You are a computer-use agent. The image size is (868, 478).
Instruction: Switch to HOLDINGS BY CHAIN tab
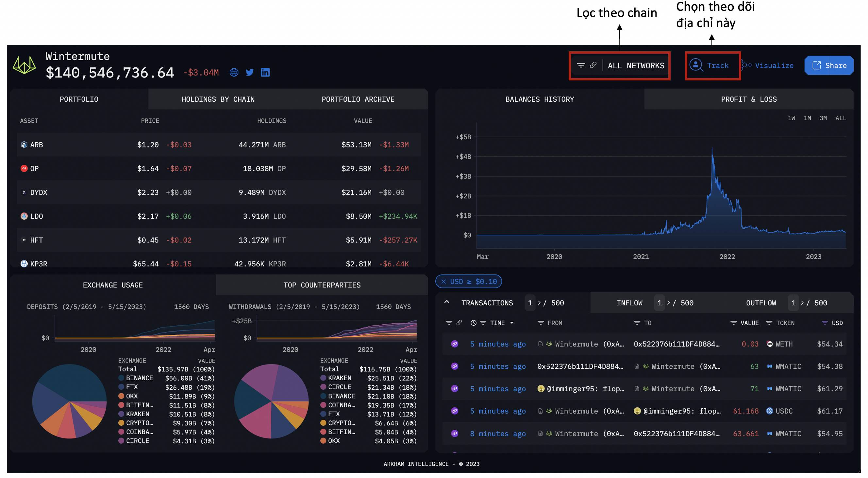[218, 99]
